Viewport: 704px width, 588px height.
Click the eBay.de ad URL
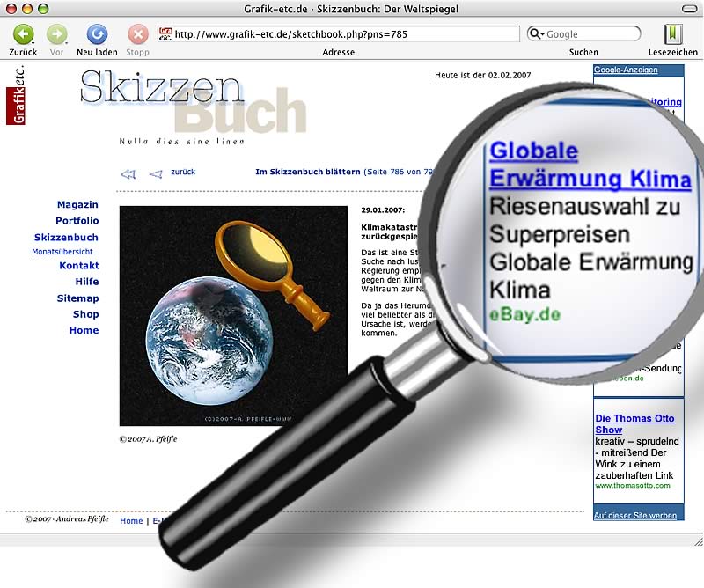point(524,314)
